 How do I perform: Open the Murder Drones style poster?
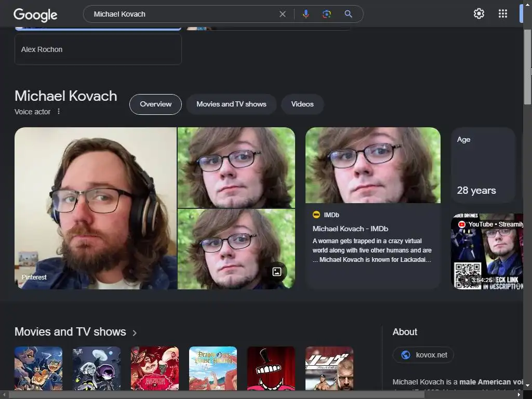coord(97,368)
